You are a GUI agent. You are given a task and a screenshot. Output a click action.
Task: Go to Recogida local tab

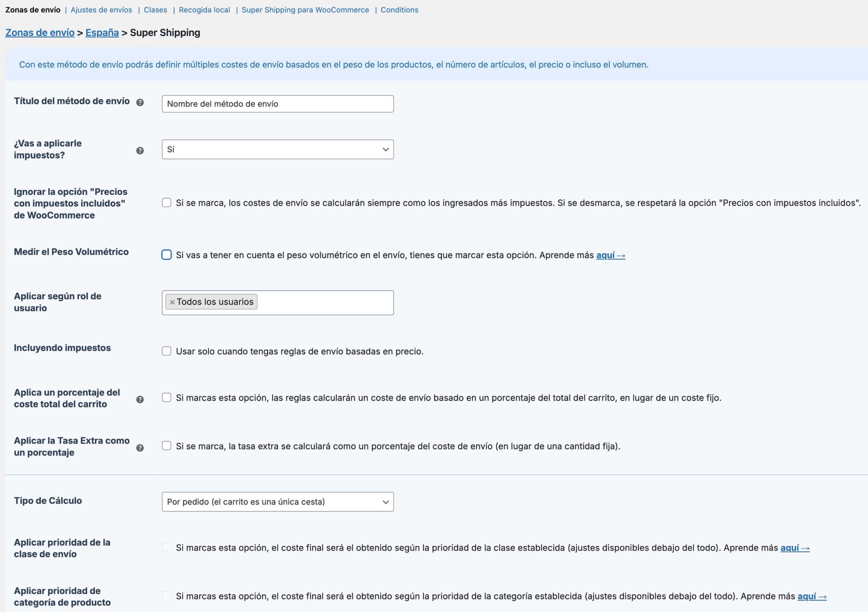[x=204, y=10]
